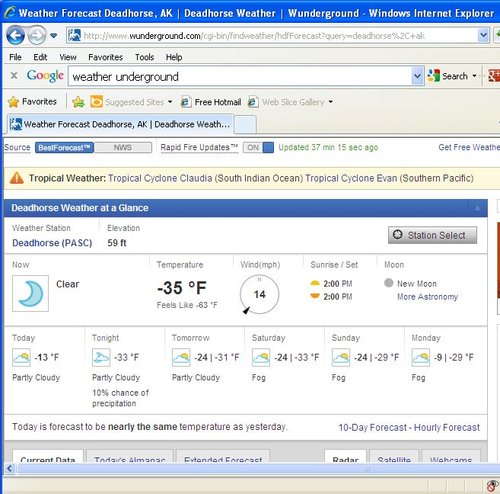Click Monday's fog forecast icon
This screenshot has width=500, height=494.
coord(421,357)
